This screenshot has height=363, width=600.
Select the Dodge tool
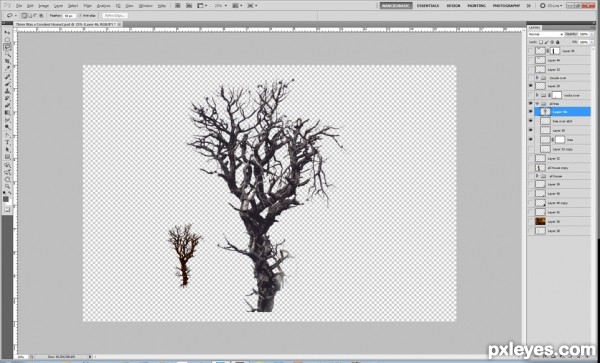7,127
